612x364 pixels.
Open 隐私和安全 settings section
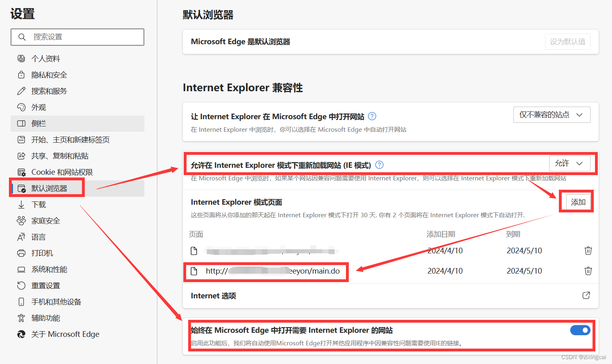tap(77, 75)
